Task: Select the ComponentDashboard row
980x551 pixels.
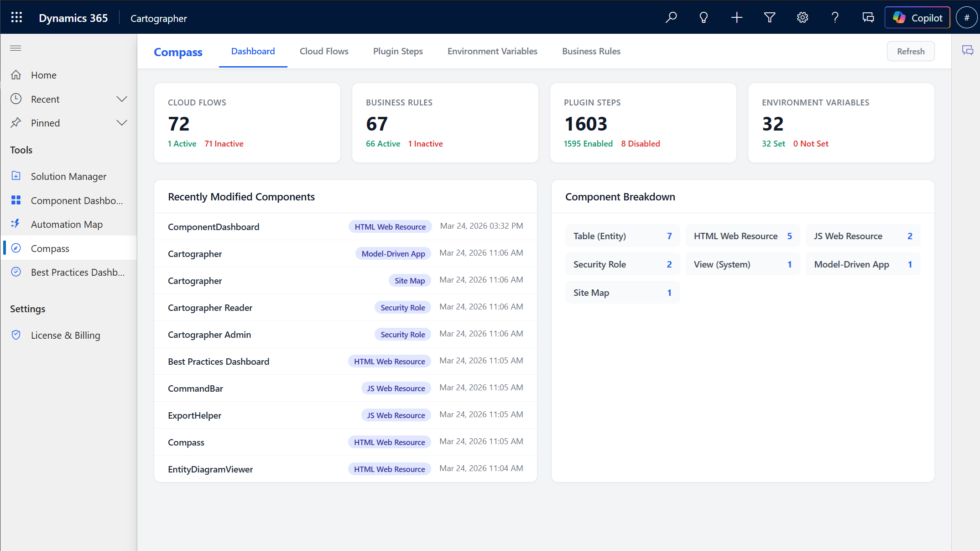Action: (x=345, y=226)
